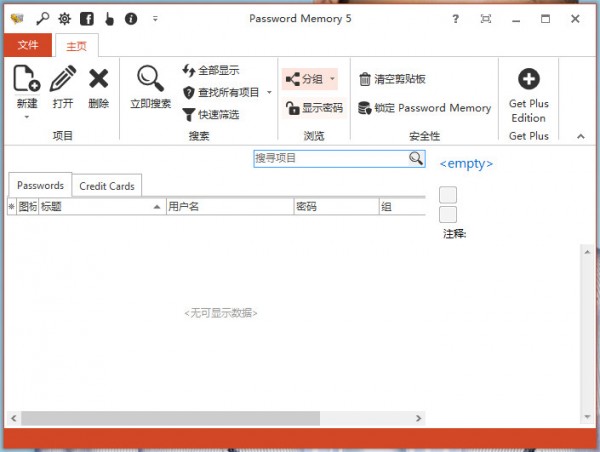Click the Get Plus Edition plus icon
The width and height of the screenshot is (600, 452).
(529, 79)
